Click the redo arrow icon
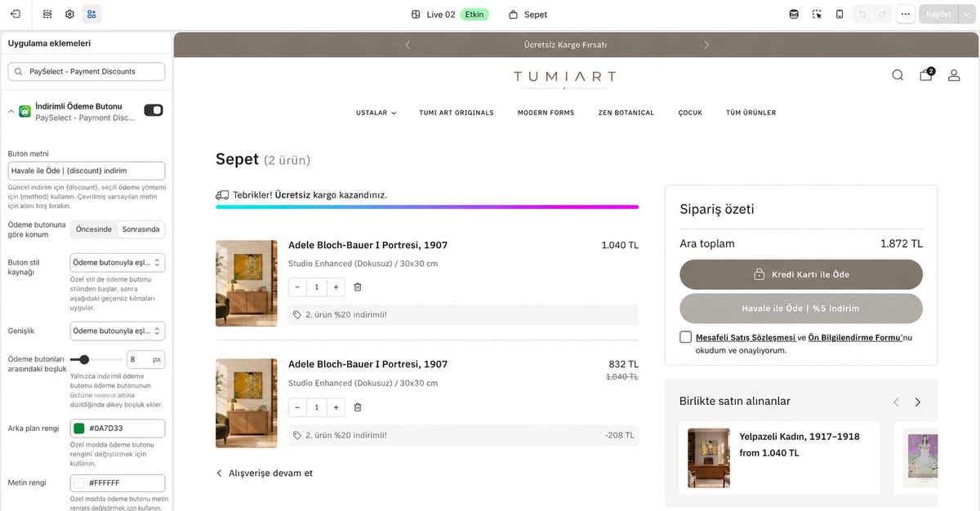This screenshot has width=980, height=511. (882, 14)
